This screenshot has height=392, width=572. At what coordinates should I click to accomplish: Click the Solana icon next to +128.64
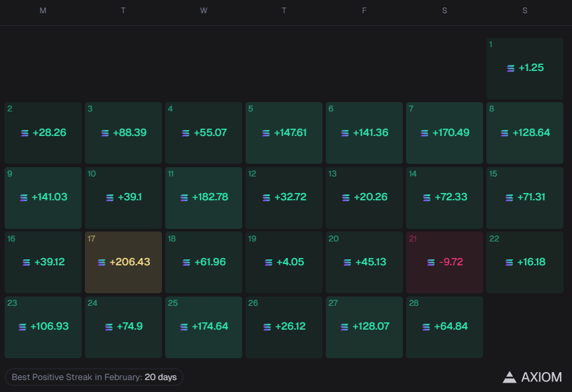(x=504, y=133)
